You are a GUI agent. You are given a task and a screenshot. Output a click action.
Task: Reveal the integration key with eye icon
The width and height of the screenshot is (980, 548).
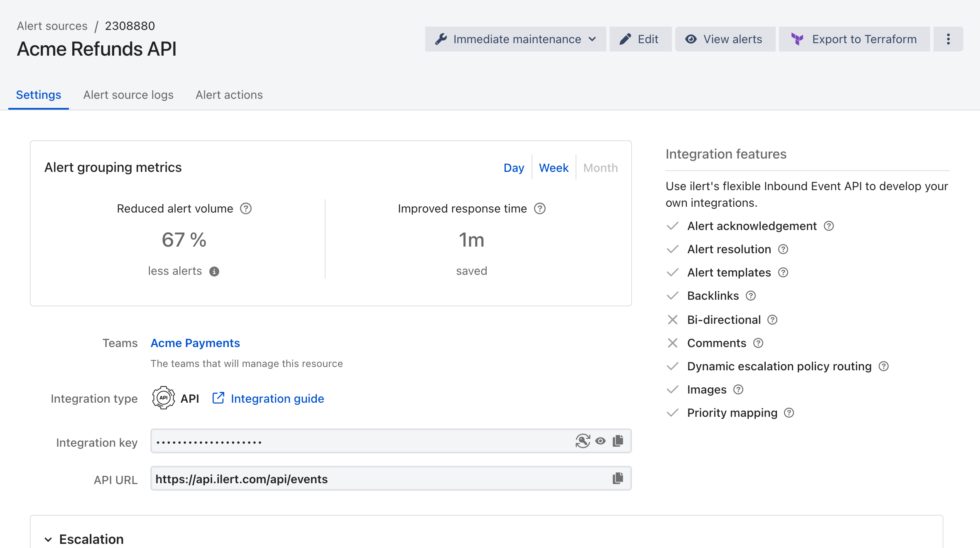coord(600,441)
